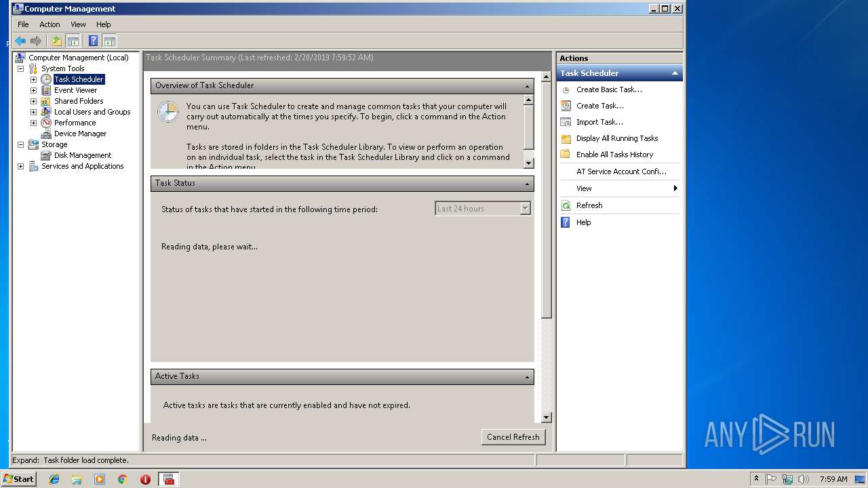868x488 pixels.
Task: Click the Task Scheduler clock icon in tree
Action: pyautogui.click(x=46, y=79)
